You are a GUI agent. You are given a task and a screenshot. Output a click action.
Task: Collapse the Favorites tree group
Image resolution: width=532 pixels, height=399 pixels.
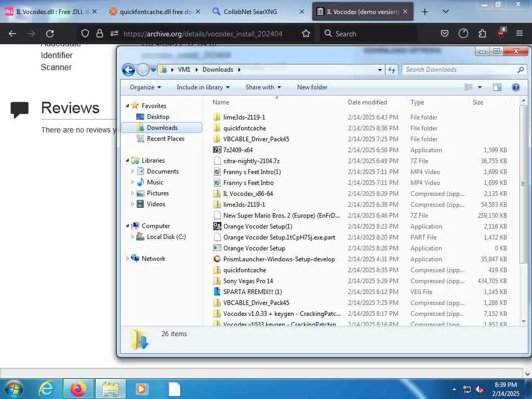(x=127, y=106)
